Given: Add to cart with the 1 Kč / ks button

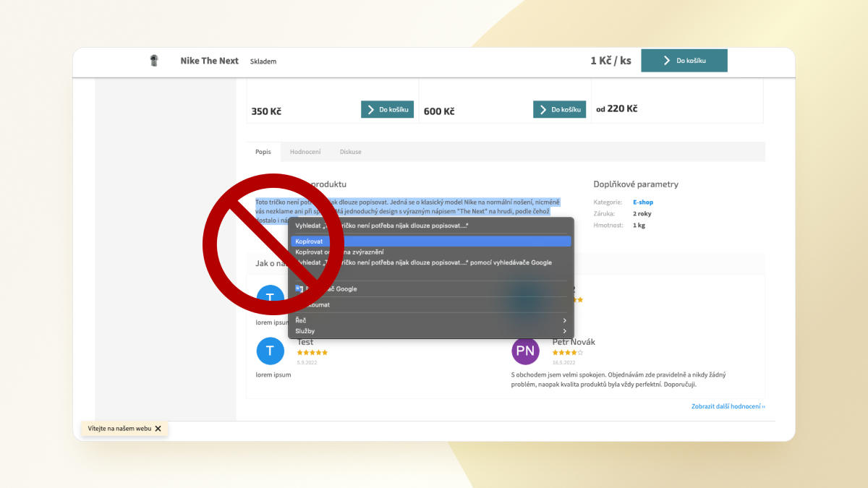Looking at the screenshot, I should pyautogui.click(x=684, y=61).
